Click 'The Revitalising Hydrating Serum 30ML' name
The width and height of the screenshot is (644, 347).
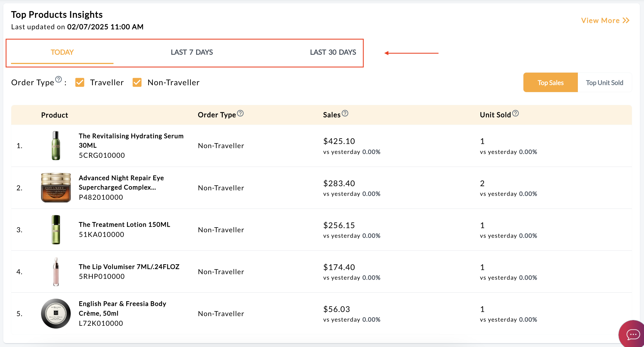(x=131, y=141)
